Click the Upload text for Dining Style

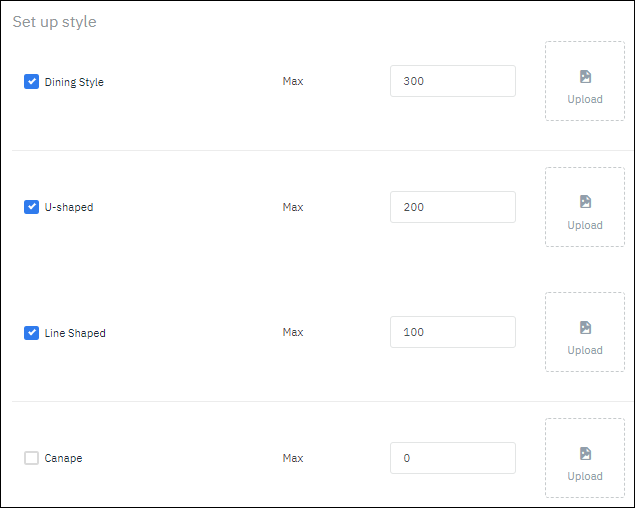(x=585, y=99)
